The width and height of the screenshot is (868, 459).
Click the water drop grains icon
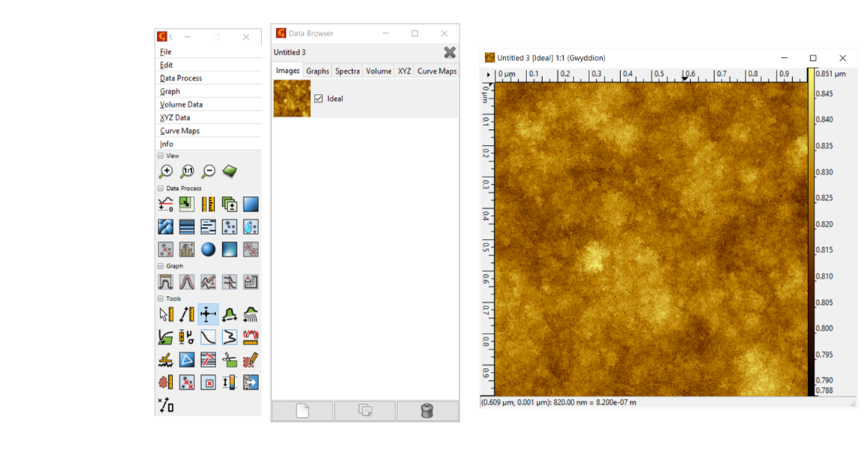click(x=251, y=227)
